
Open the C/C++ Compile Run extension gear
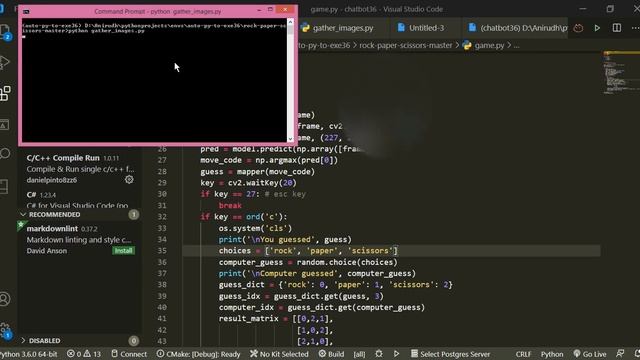[x=129, y=180]
